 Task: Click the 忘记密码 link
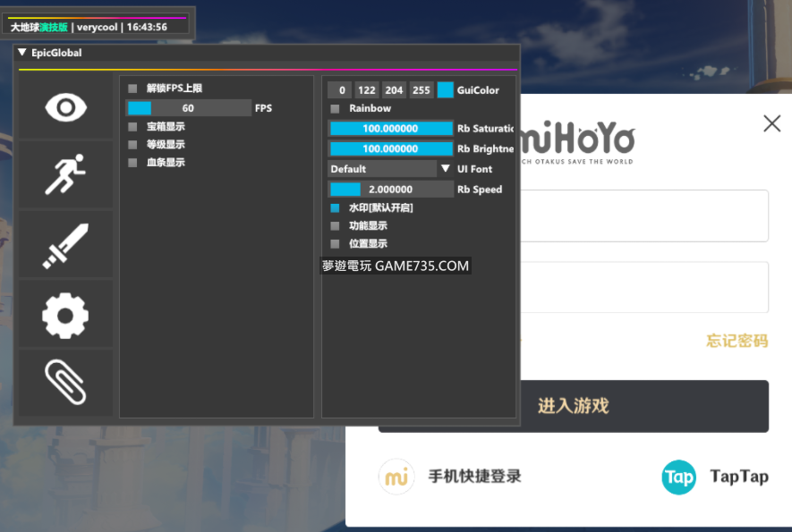pyautogui.click(x=737, y=341)
